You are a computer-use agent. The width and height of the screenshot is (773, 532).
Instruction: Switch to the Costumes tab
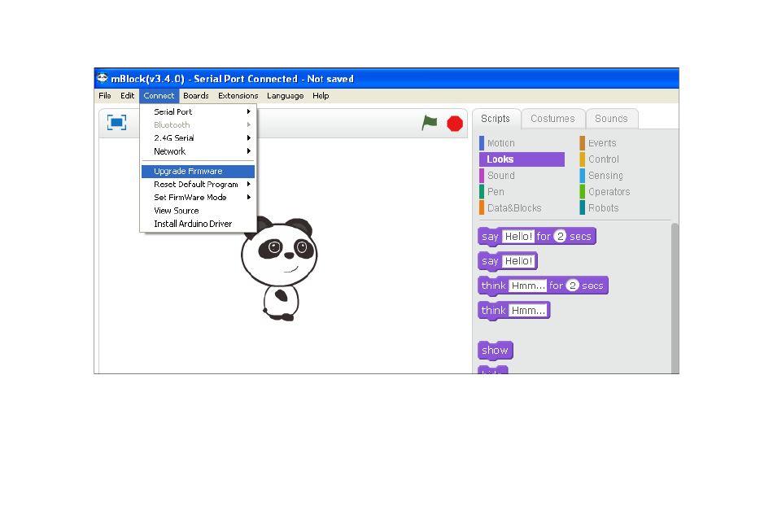tap(552, 119)
